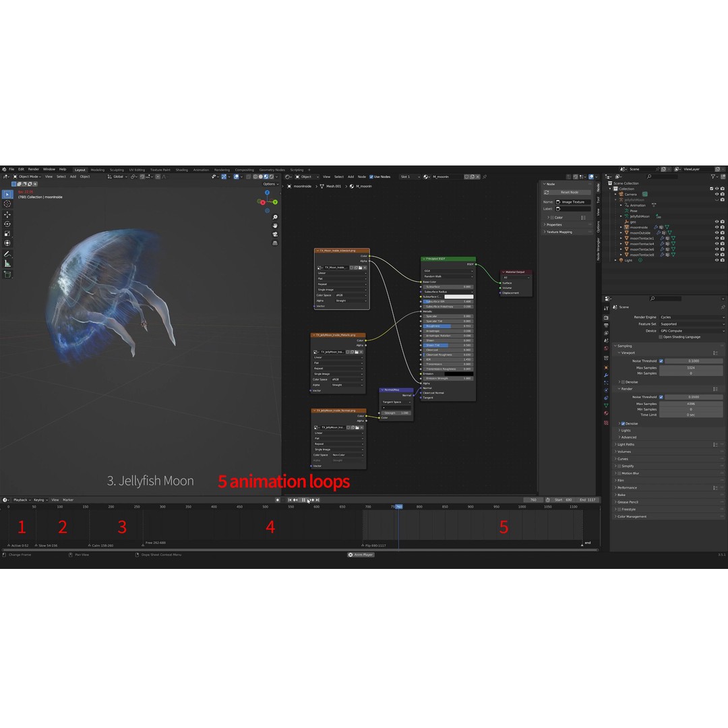
Task: Select the Scale tool
Action: point(7,233)
